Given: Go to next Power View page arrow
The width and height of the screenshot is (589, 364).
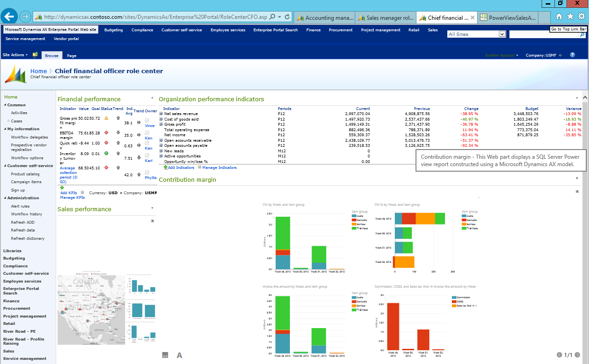Looking at the screenshot, I should point(577,355).
